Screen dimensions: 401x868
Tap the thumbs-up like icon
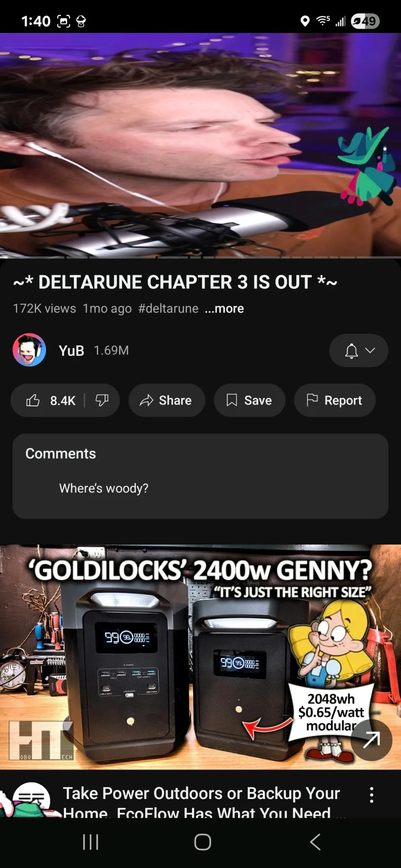(x=33, y=401)
